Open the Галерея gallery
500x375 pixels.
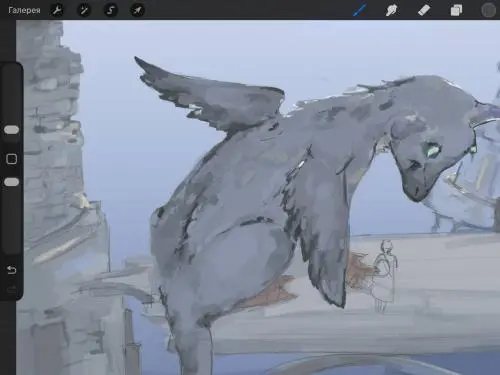click(x=24, y=10)
